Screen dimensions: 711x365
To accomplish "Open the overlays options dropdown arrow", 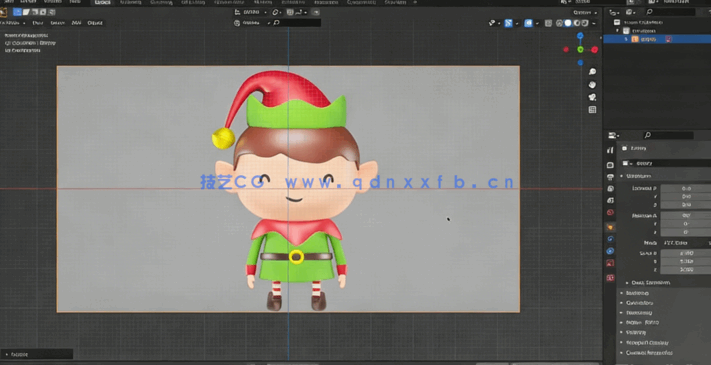I will tap(536, 23).
